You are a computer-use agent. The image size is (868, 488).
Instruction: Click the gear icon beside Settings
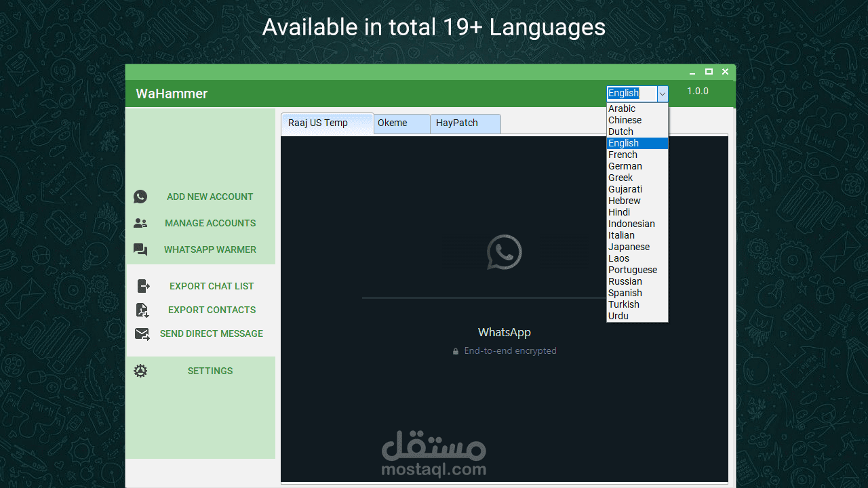140,371
